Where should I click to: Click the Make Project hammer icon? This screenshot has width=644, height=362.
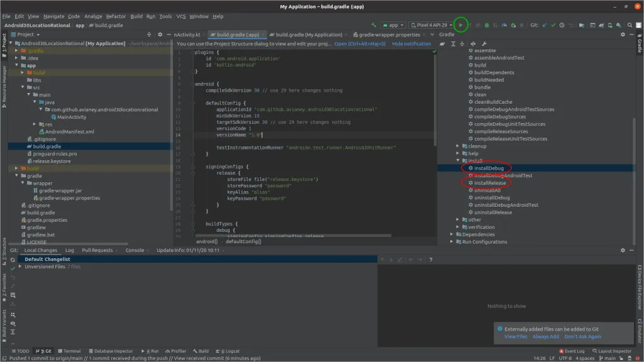tap(374, 25)
